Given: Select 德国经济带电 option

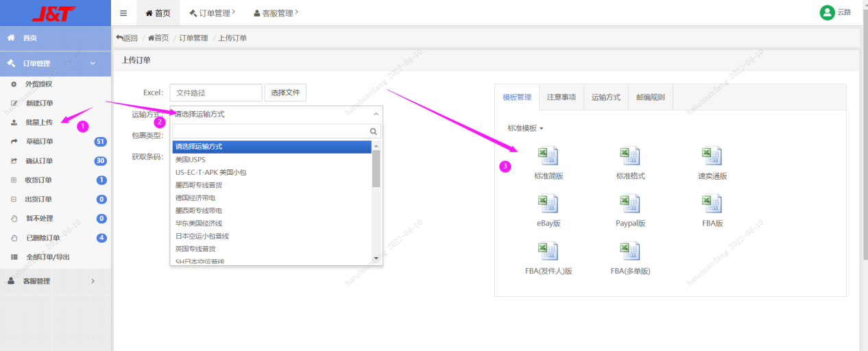Looking at the screenshot, I should click(x=272, y=197).
